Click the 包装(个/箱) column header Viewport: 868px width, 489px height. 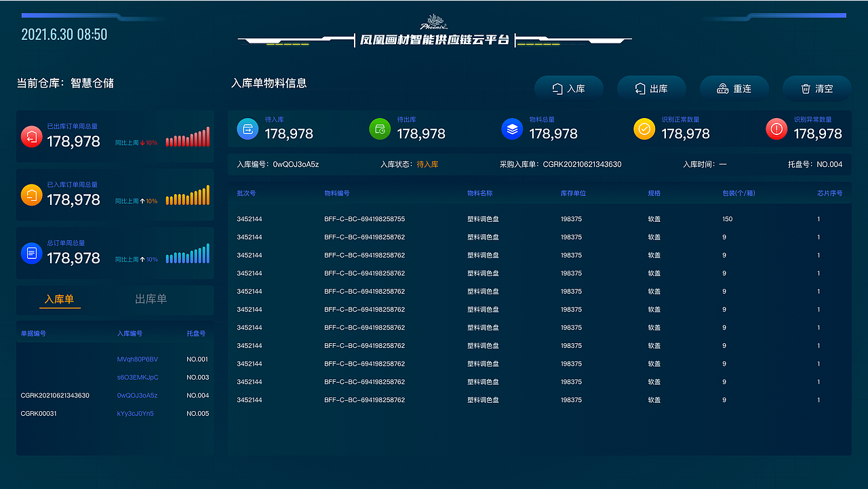[739, 193]
